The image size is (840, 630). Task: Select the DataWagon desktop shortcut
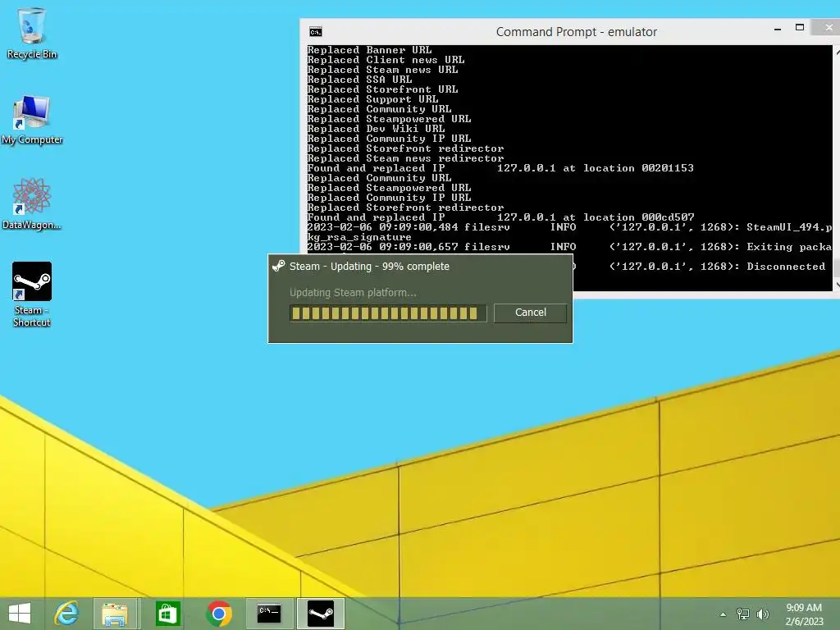pos(32,204)
